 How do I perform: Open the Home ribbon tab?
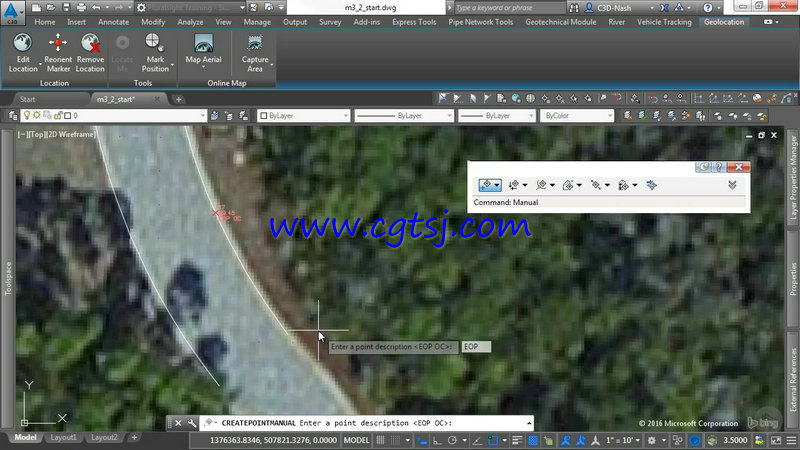coord(45,22)
